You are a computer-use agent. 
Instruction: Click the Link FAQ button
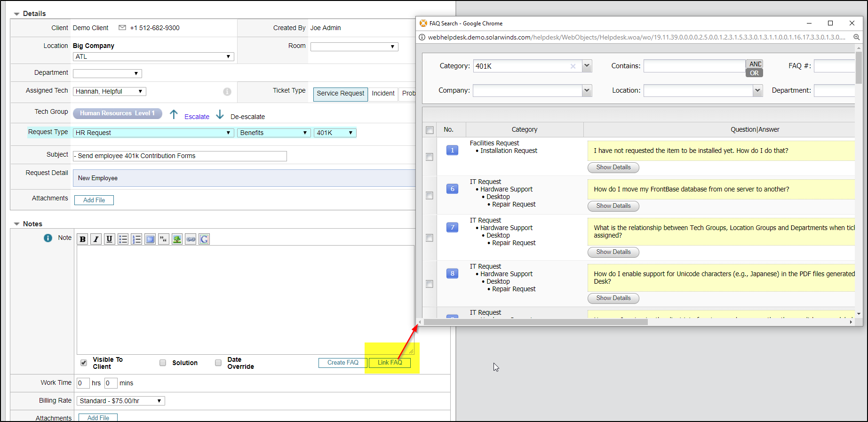tap(390, 363)
